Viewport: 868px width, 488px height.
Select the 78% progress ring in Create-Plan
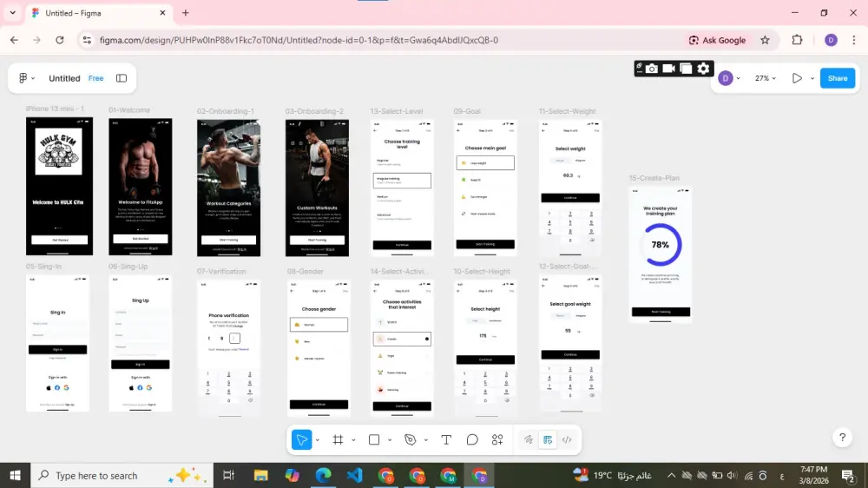pos(661,244)
